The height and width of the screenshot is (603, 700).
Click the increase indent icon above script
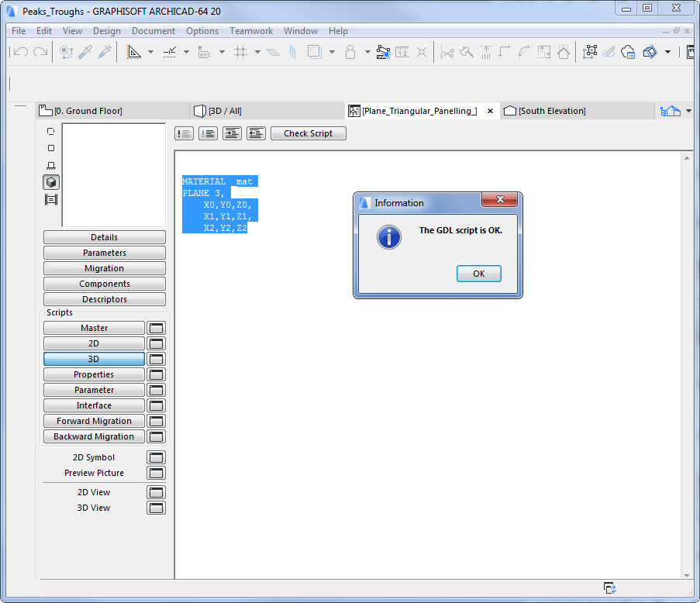232,133
